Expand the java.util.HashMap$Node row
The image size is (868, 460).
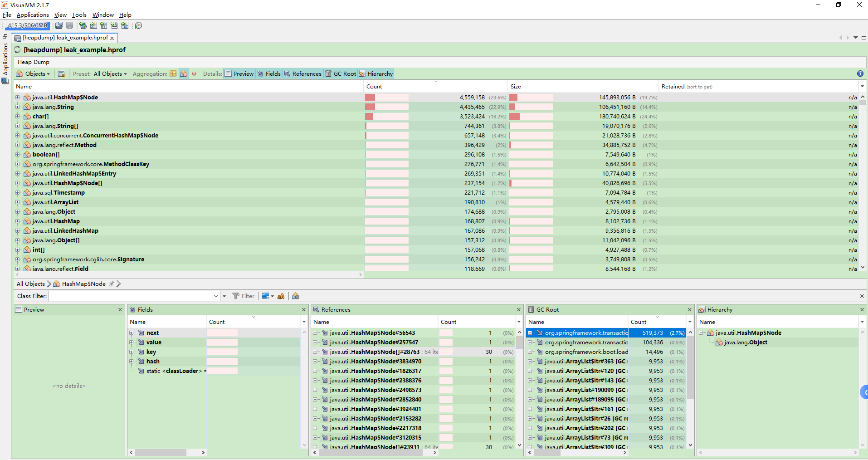tap(17, 97)
